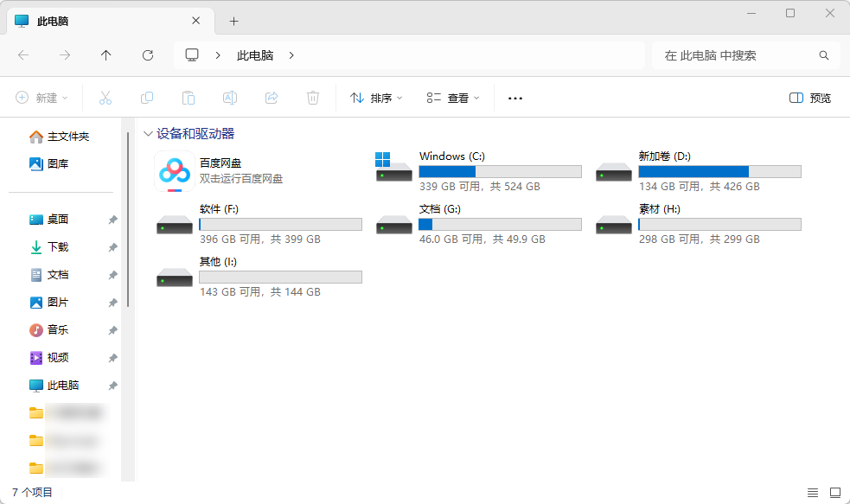
Task: Click the Delete trash icon
Action: tap(313, 98)
